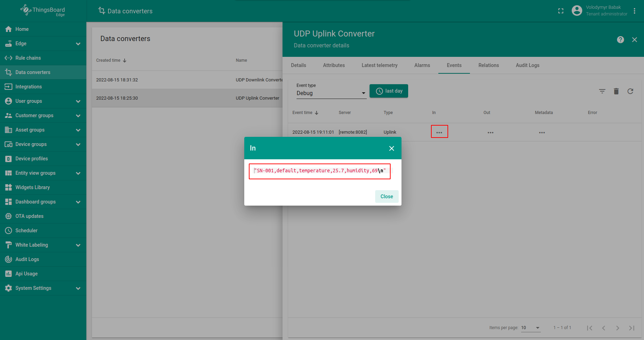Viewport: 644px width, 340px height.
Task: Switch to the Alarms tab
Action: point(422,65)
